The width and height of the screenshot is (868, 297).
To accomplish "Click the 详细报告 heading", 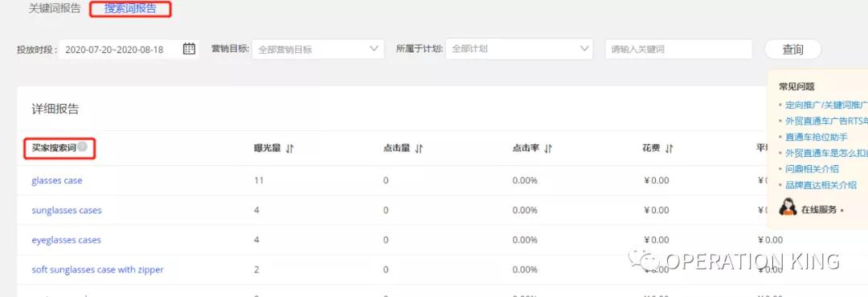I will click(55, 109).
